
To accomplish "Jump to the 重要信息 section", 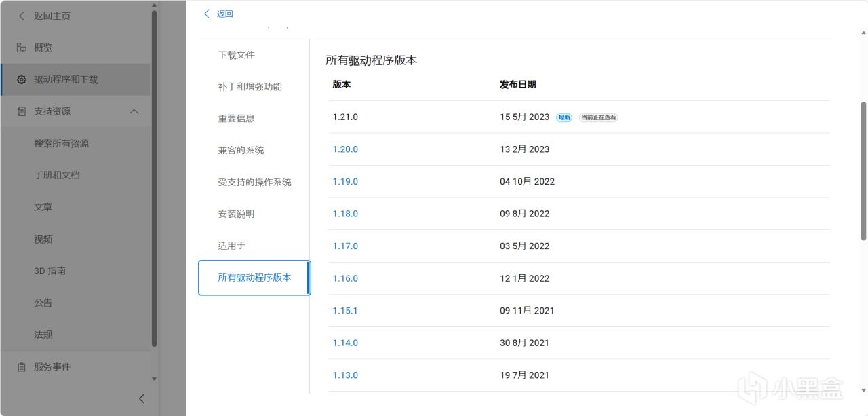I will point(236,118).
